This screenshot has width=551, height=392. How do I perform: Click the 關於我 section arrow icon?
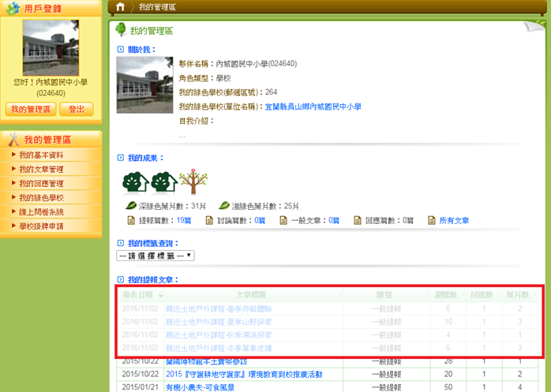(120, 50)
